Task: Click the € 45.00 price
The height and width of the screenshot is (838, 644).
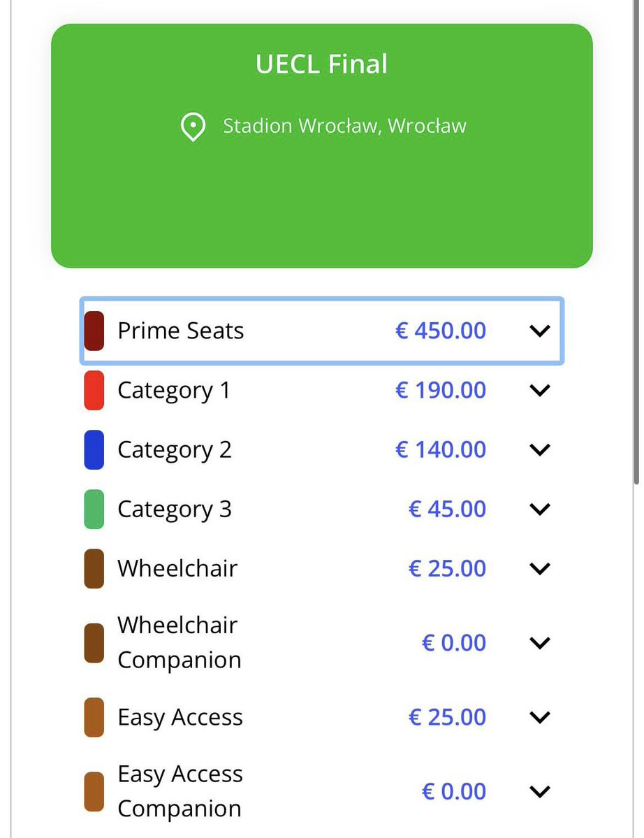Action: click(x=447, y=509)
